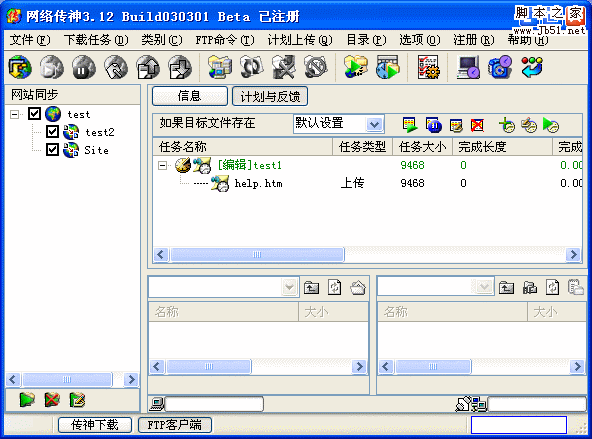Open the 类别(C) menu
The width and height of the screenshot is (592, 439).
pyautogui.click(x=162, y=40)
